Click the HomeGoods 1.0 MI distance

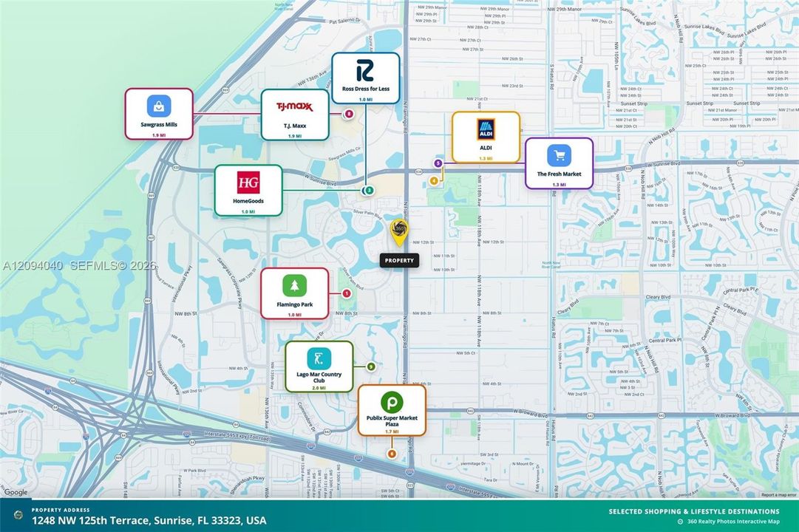248,211
